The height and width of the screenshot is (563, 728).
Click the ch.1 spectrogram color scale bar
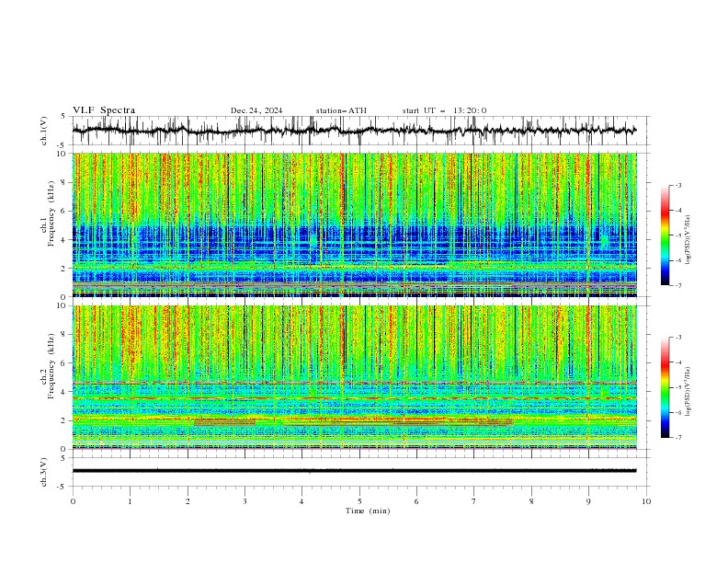click(x=665, y=236)
